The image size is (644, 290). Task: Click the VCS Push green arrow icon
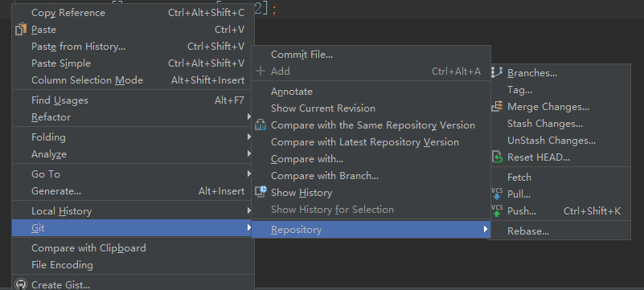point(497,210)
